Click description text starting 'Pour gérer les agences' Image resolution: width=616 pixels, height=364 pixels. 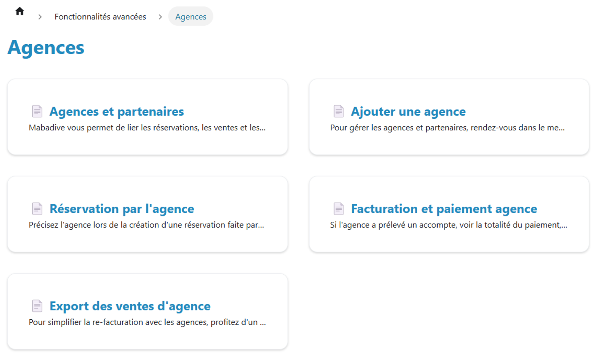(447, 127)
